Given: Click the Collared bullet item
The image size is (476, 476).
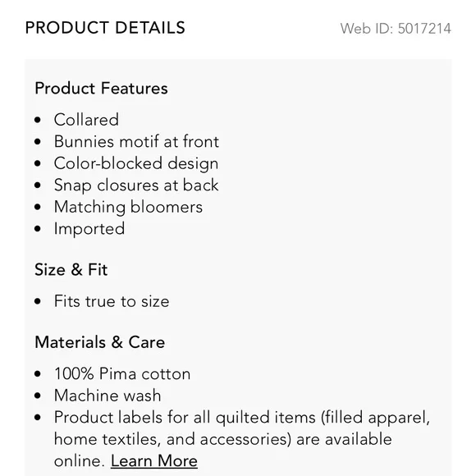Looking at the screenshot, I should pos(86,120).
